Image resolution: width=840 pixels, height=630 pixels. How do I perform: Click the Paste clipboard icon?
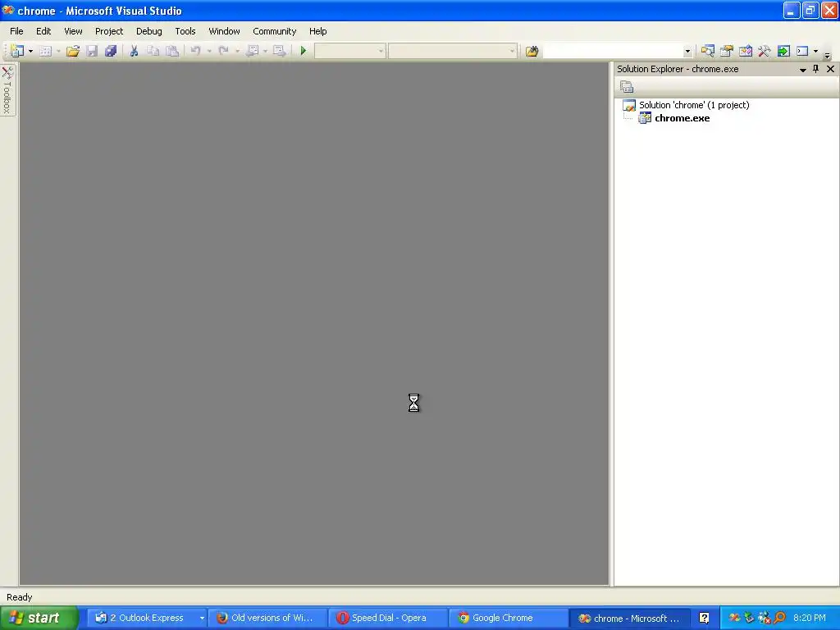(x=172, y=51)
